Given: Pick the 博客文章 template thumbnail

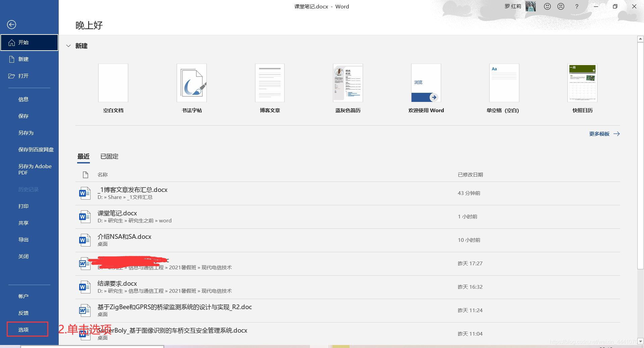Looking at the screenshot, I should [270, 83].
